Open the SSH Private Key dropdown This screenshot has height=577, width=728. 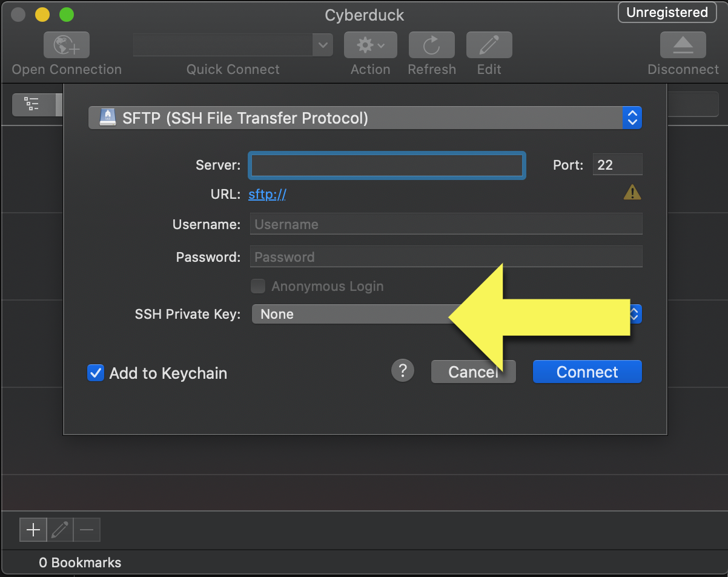[x=446, y=314]
